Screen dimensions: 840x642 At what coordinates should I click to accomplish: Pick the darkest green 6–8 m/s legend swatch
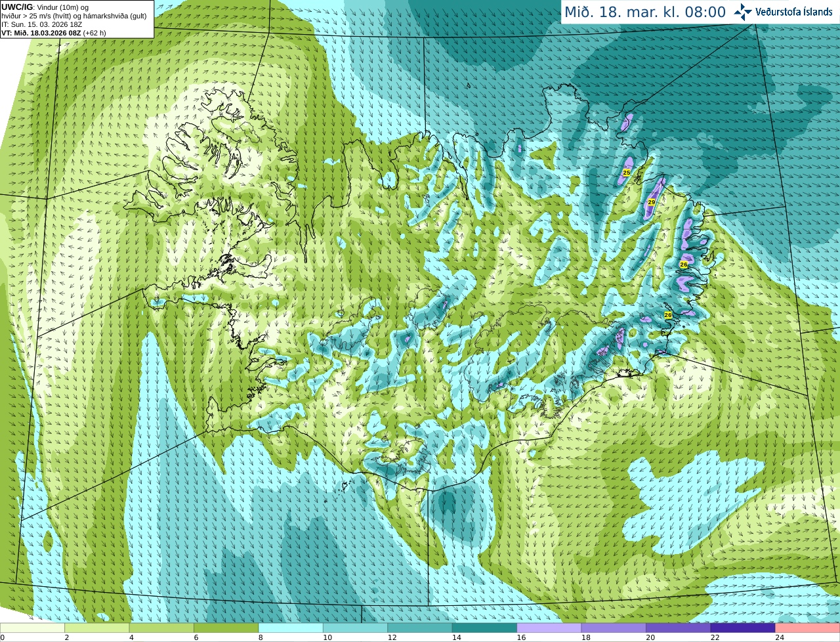click(x=226, y=628)
